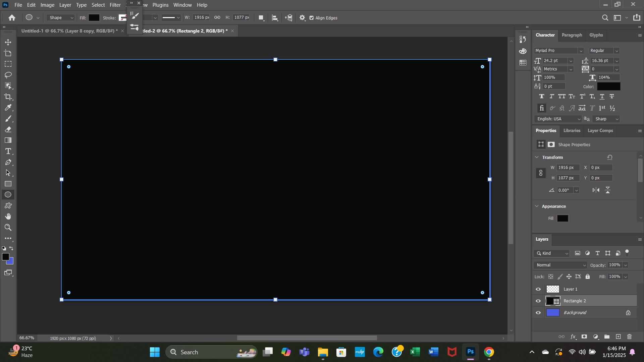Flip shape horizontally in Transform

tap(596, 190)
